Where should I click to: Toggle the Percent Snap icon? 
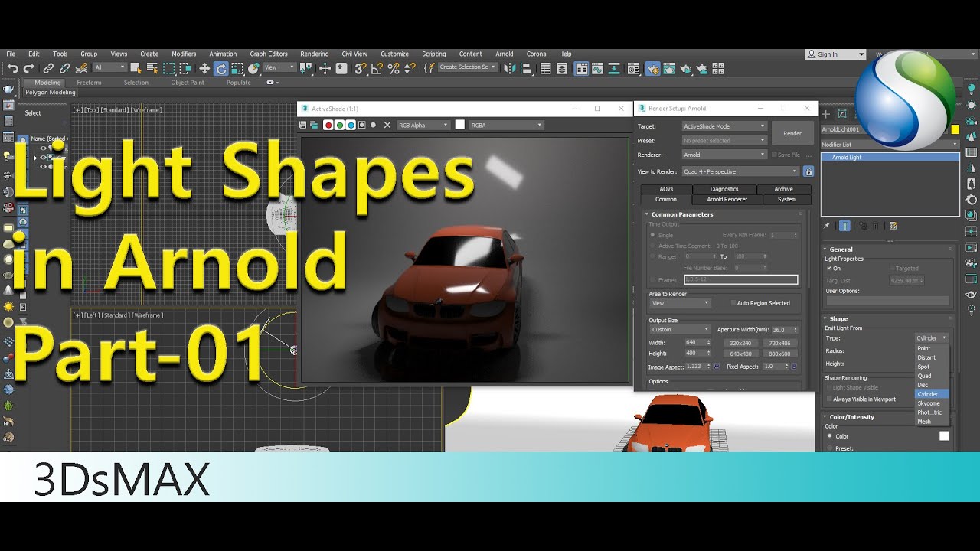point(394,69)
